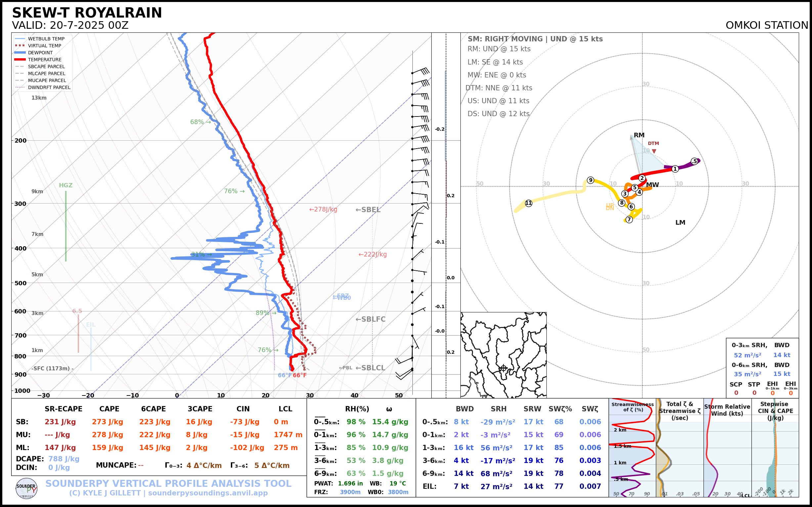The width and height of the screenshot is (812, 507).
Task: Click the SounderPy logo icon
Action: pos(26,488)
